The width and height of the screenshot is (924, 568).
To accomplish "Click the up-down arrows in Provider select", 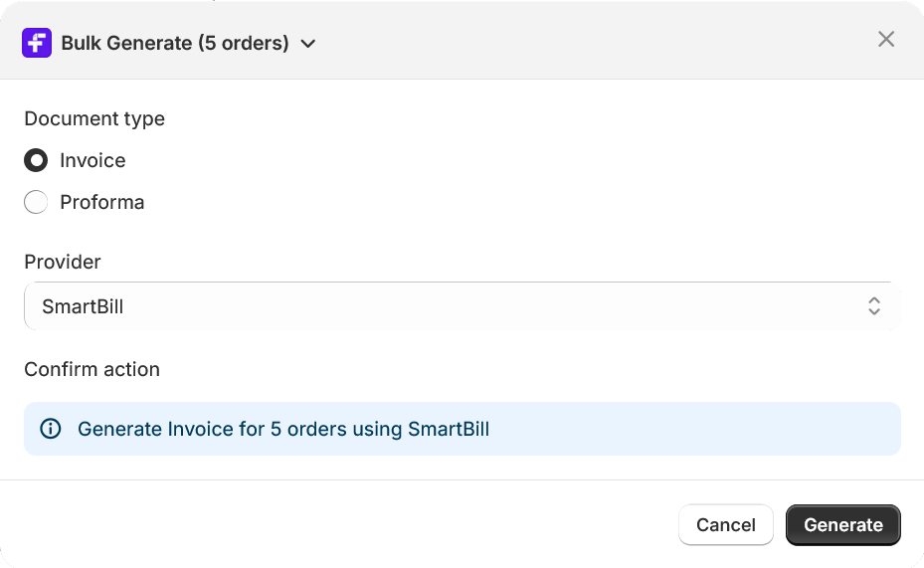I will 874,306.
